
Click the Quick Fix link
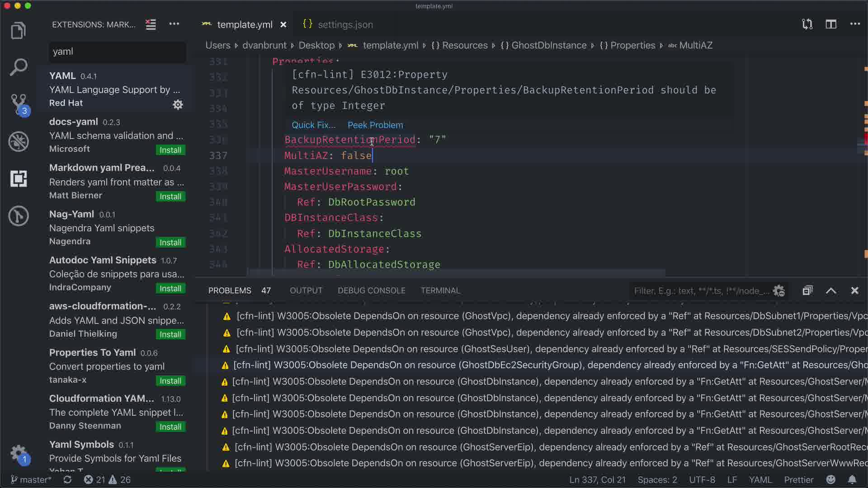click(313, 125)
